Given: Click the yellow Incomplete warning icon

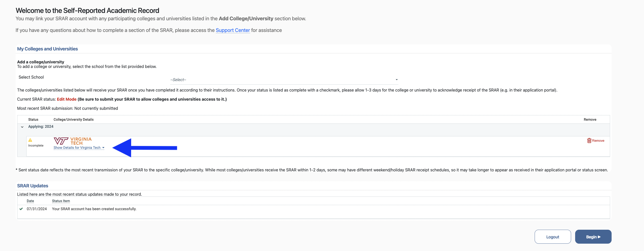Looking at the screenshot, I should (x=30, y=140).
